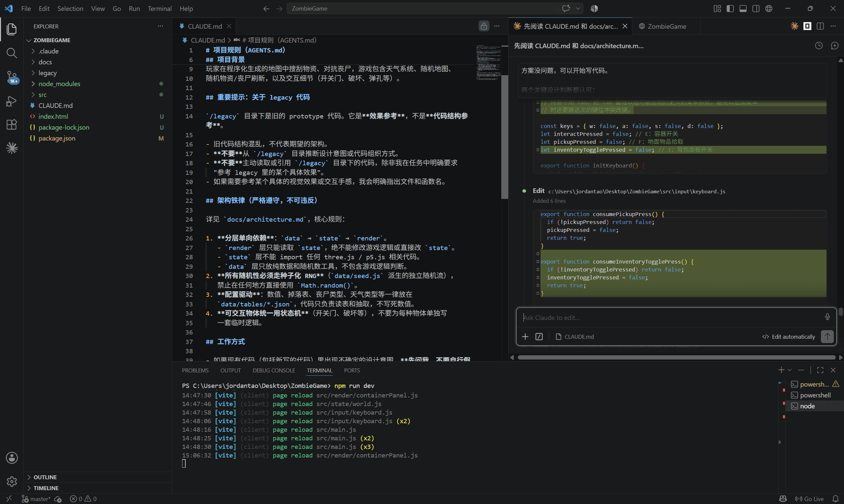The height and width of the screenshot is (504, 844).
Task: Open the Explorer view in the activity bar
Action: pos(12,29)
